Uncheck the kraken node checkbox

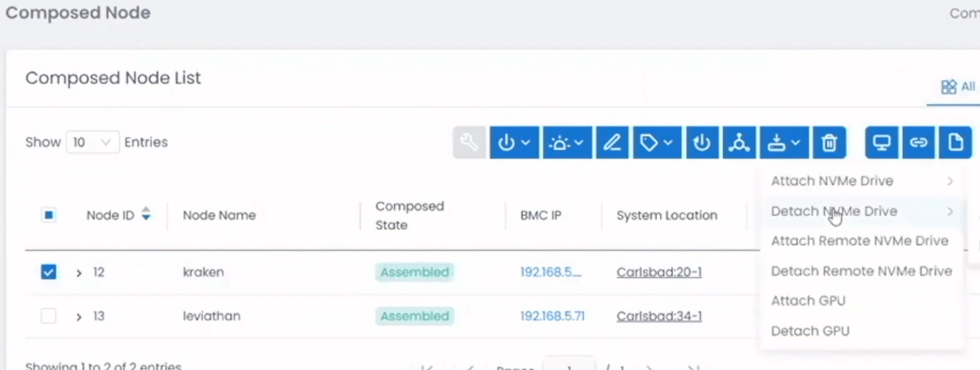click(48, 272)
